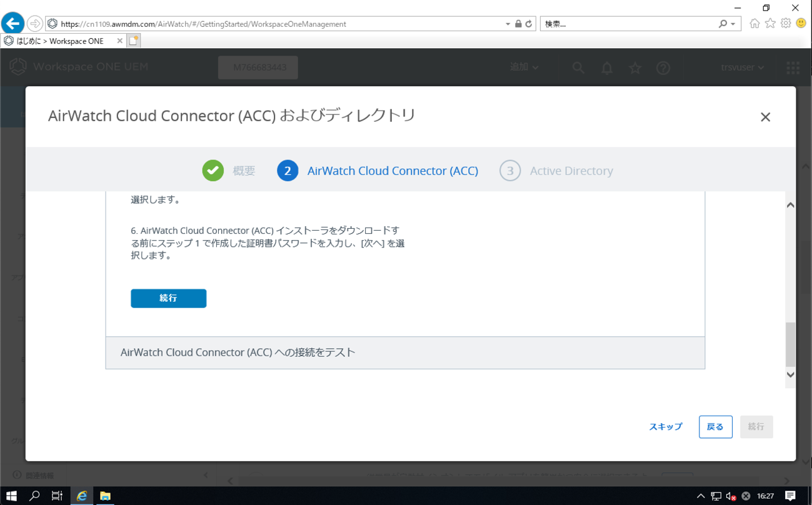Click the browser forward arrow button
Screen dimensions: 812x505
pyautogui.click(x=35, y=24)
